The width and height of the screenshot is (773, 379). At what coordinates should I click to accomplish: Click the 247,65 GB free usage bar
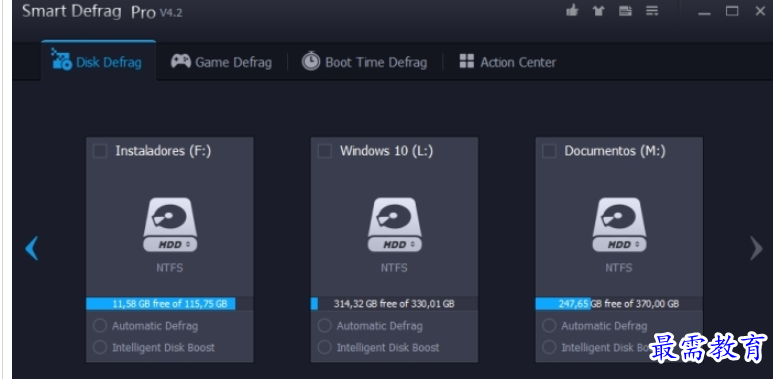pos(619,304)
